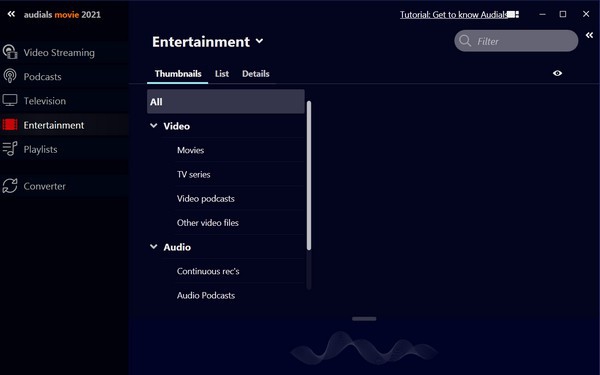Image resolution: width=600 pixels, height=375 pixels.
Task: Click the Entertainment page title
Action: [x=201, y=41]
